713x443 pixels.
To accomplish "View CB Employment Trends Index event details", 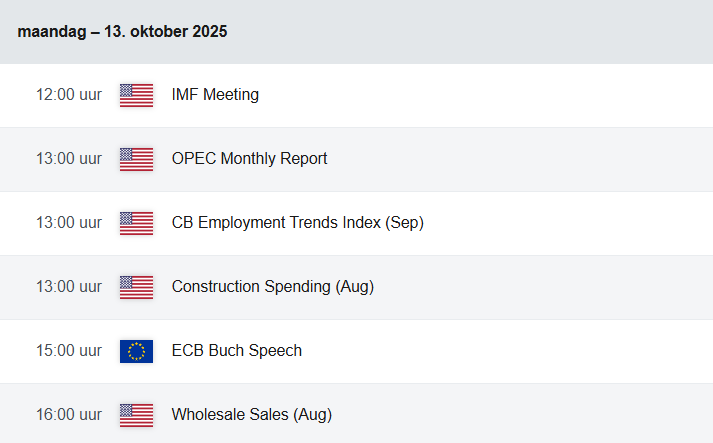I will (277, 223).
